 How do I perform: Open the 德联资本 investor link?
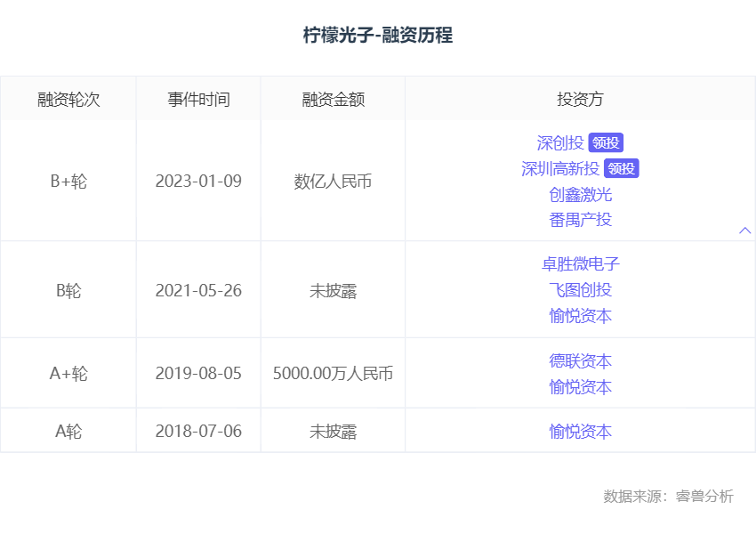(581, 361)
